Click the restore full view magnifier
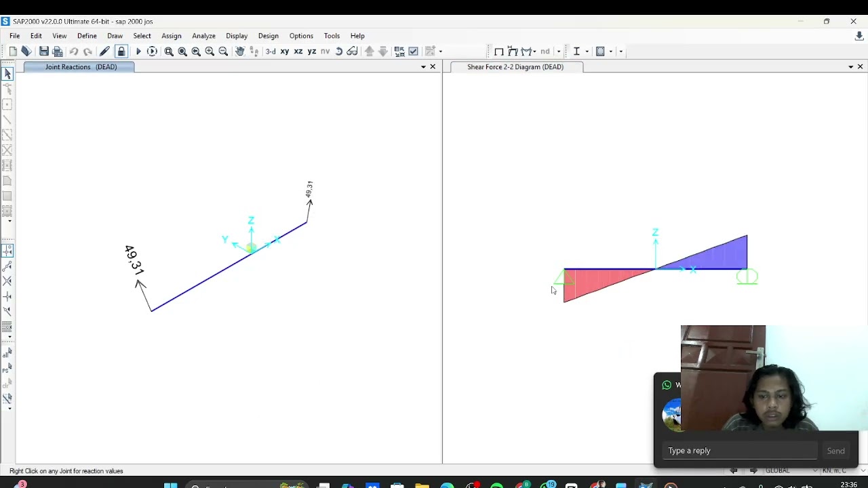 (182, 52)
